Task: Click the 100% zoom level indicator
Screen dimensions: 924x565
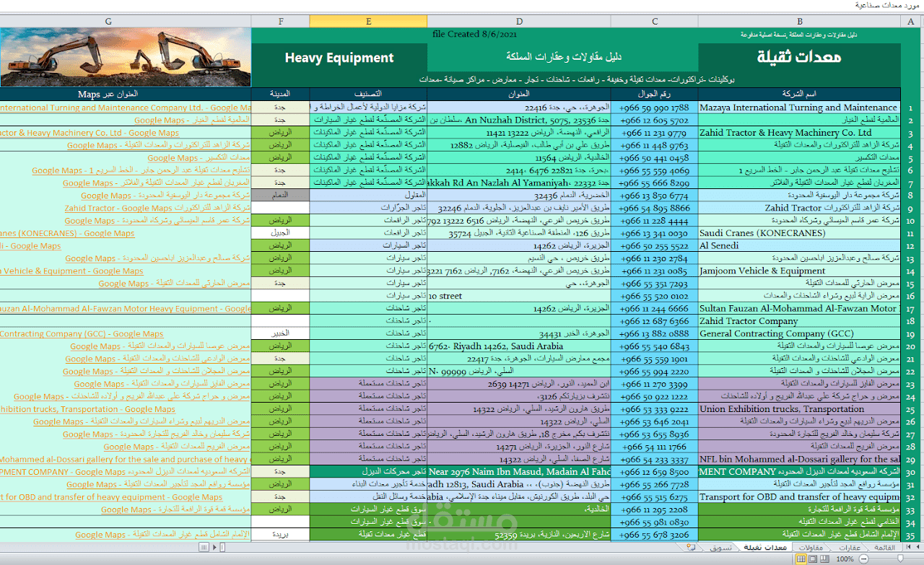Action: (x=845, y=559)
